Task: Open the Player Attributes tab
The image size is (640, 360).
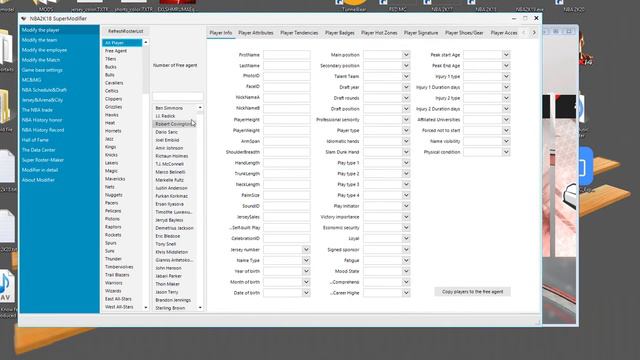Action: tap(256, 33)
